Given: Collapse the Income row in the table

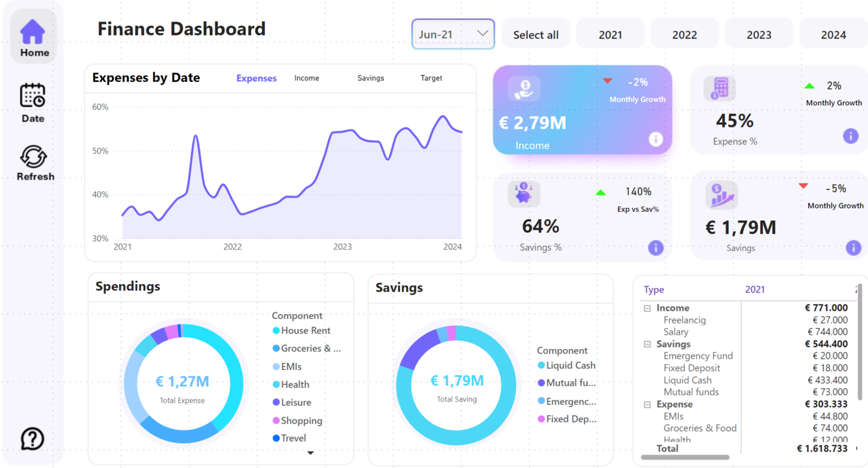Looking at the screenshot, I should pos(647,308).
